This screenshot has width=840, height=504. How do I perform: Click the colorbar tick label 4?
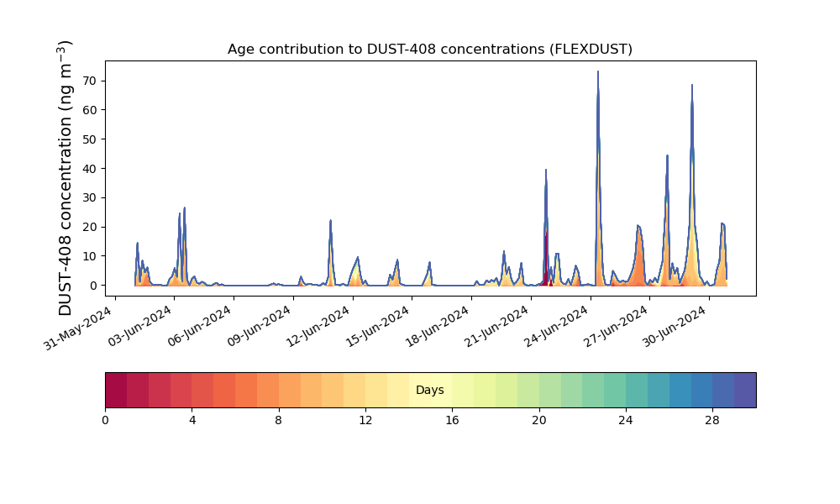pyautogui.click(x=192, y=421)
